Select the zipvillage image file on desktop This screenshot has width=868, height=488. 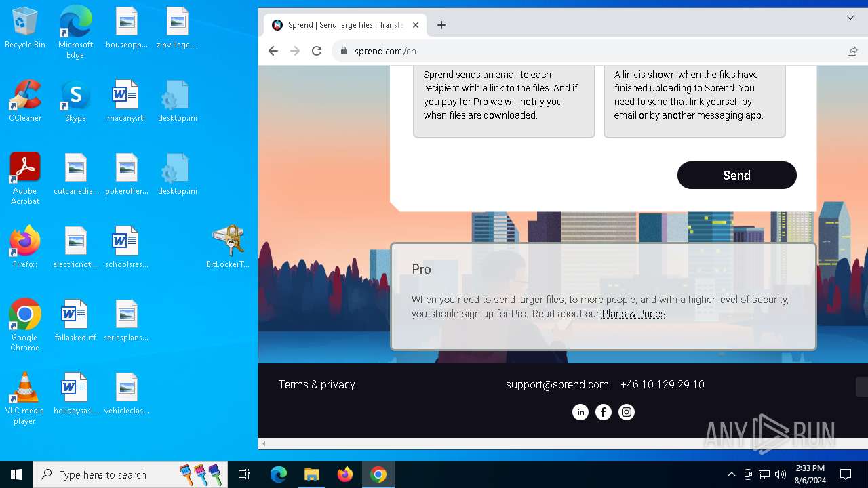tap(177, 28)
